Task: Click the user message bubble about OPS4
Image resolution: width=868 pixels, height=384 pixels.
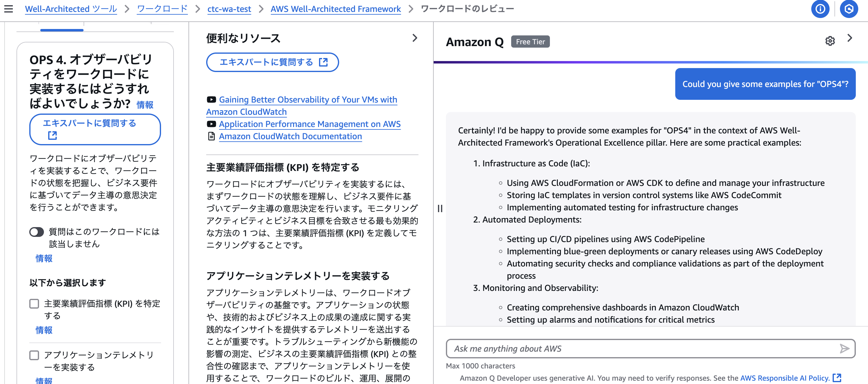Action: pos(765,84)
